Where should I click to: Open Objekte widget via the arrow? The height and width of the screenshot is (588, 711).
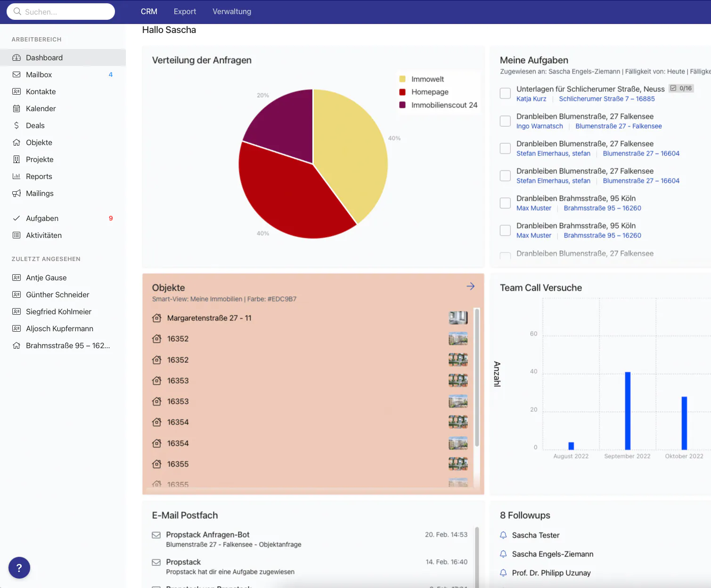tap(470, 286)
